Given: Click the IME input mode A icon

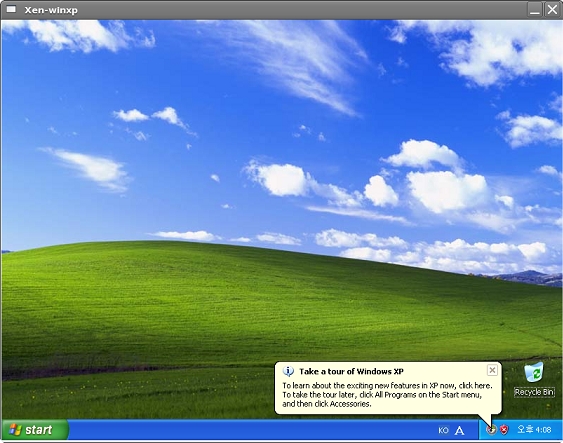Looking at the screenshot, I should [459, 430].
